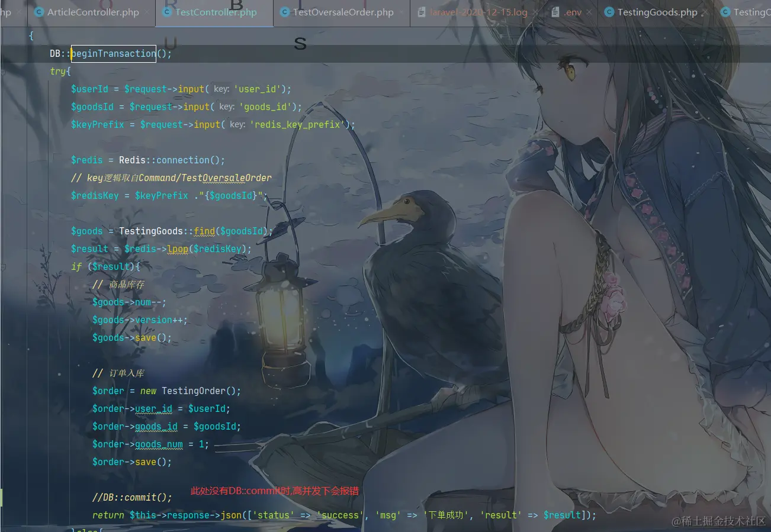Click the 'redis_key_prefix' string literal

(298, 125)
